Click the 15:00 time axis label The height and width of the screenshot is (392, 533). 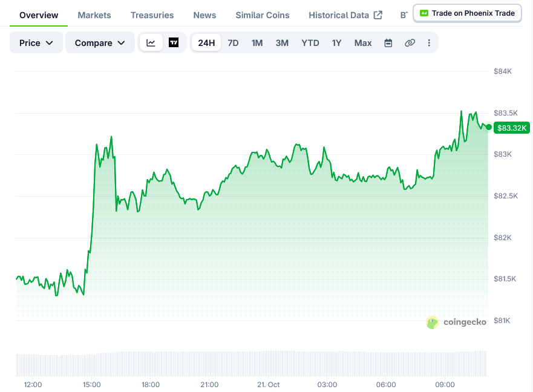(x=91, y=385)
